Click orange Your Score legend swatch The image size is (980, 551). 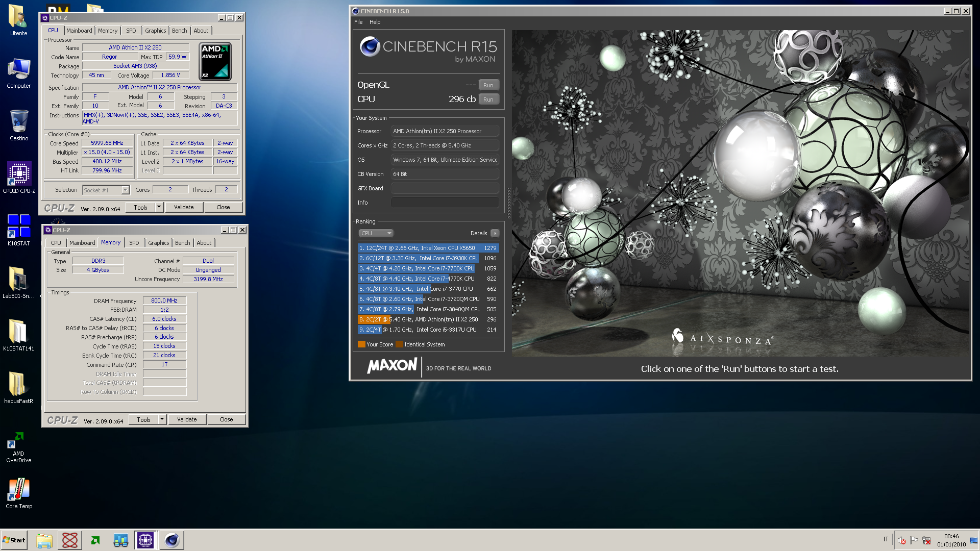(361, 344)
